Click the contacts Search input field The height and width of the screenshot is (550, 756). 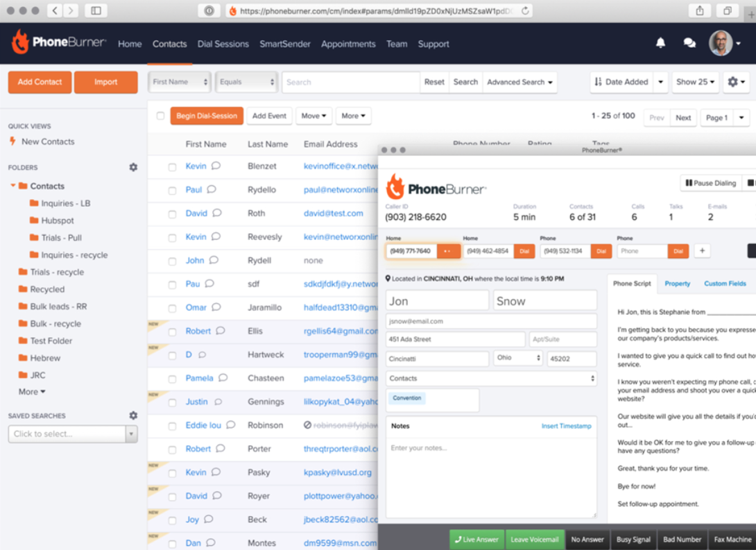[350, 82]
